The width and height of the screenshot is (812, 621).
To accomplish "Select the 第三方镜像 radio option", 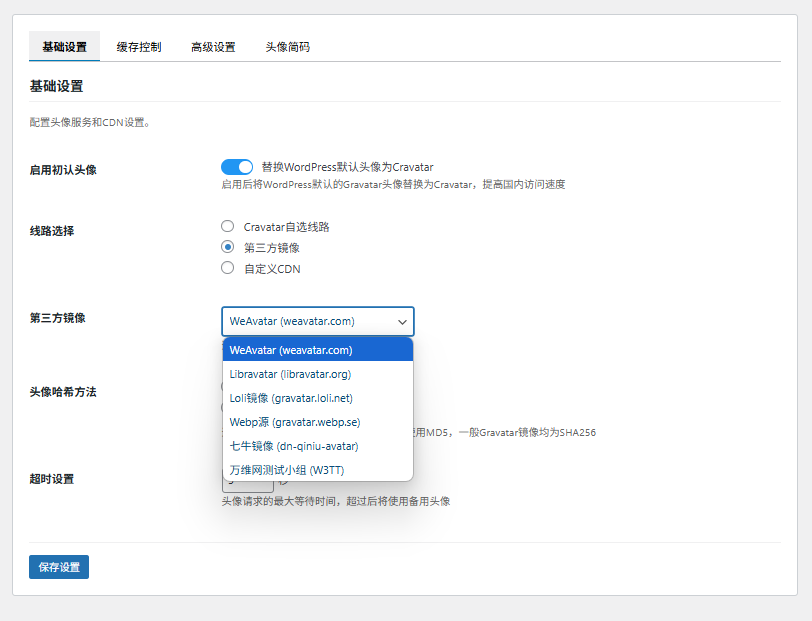I will [228, 247].
